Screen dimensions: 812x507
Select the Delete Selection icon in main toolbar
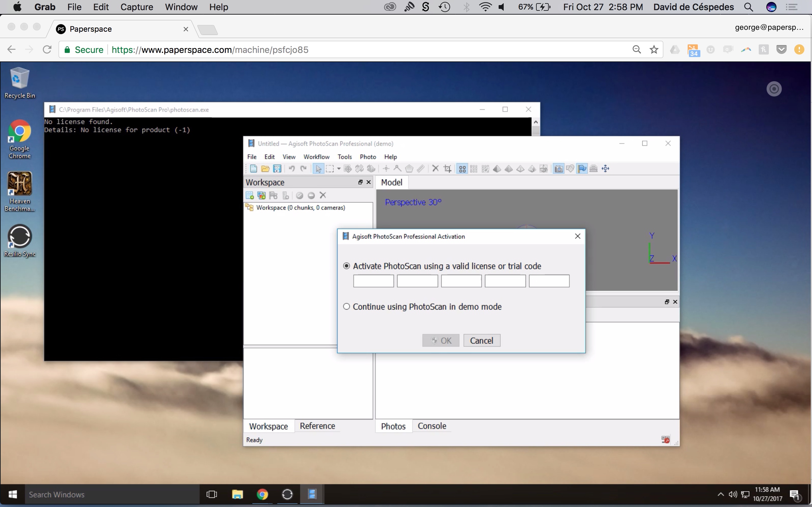tap(434, 169)
